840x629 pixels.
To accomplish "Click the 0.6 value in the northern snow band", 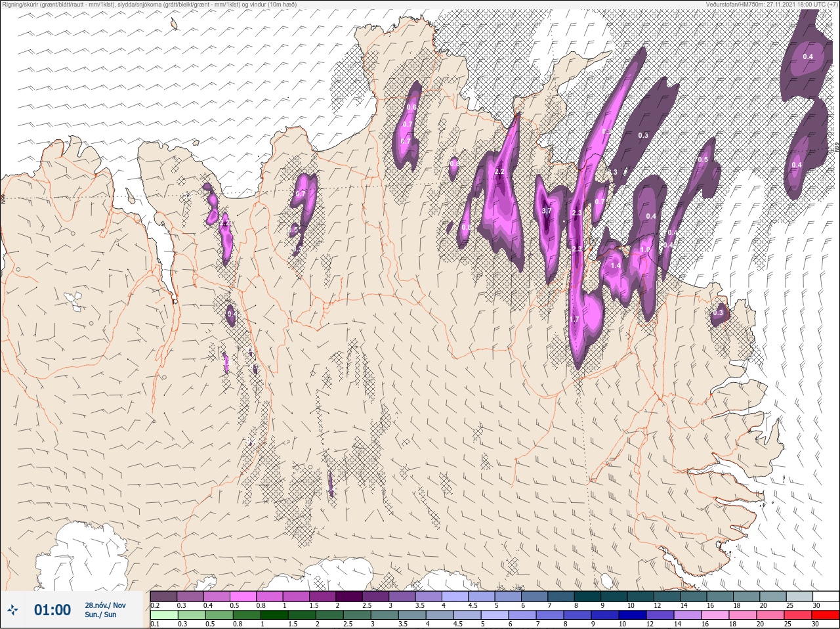I will (x=411, y=107).
